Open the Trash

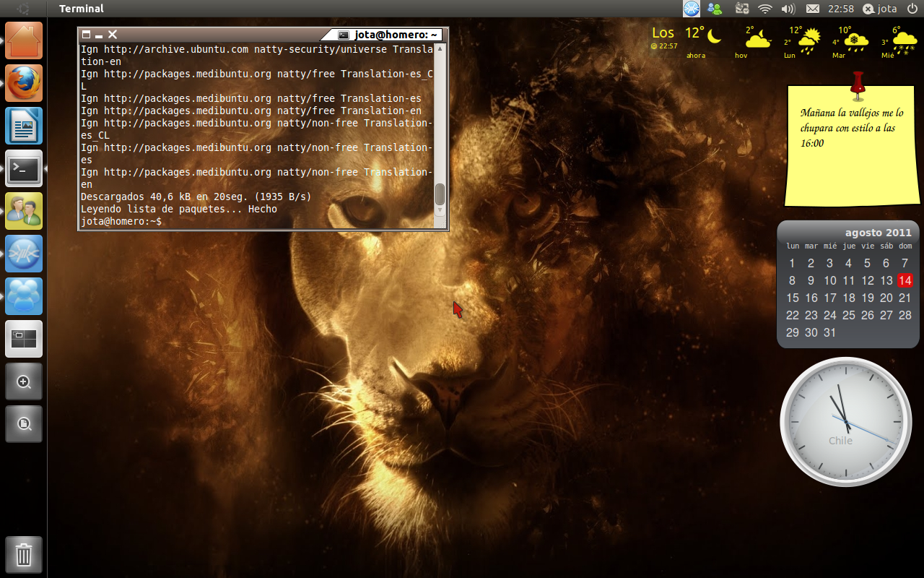click(24, 555)
